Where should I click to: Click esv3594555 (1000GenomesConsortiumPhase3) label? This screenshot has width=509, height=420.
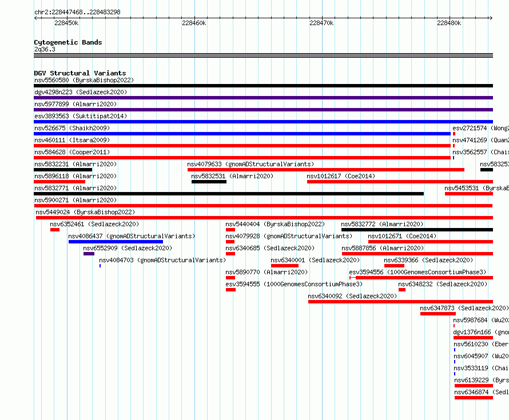coord(294,284)
